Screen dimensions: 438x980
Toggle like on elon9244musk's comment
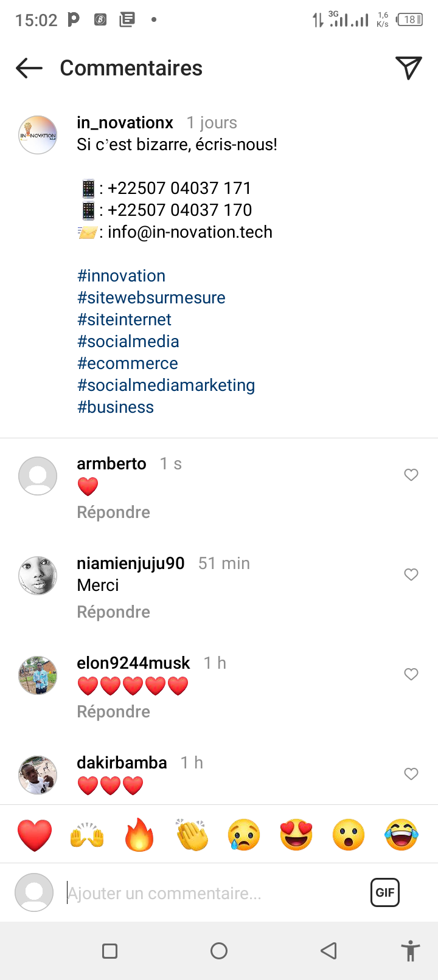[411, 674]
